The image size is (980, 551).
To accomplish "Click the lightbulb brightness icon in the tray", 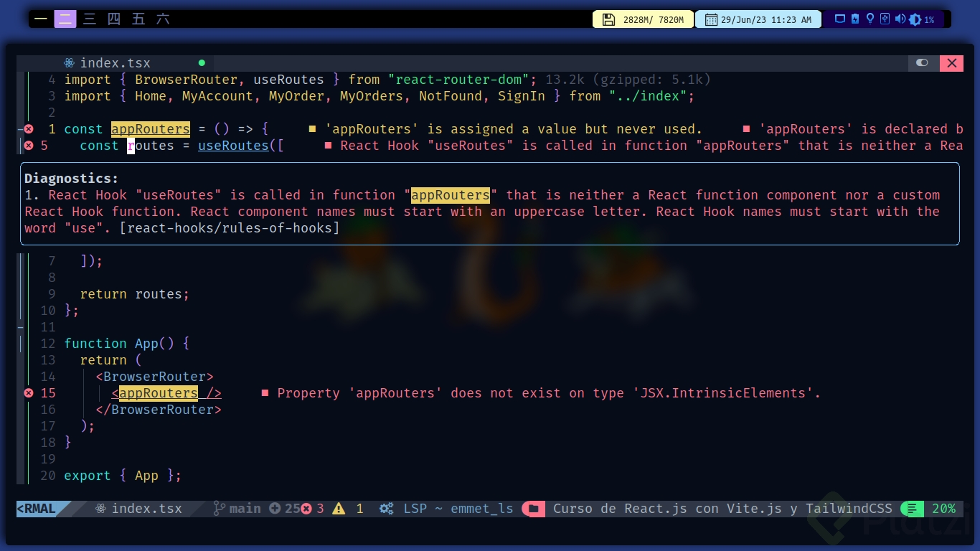I will (x=870, y=19).
